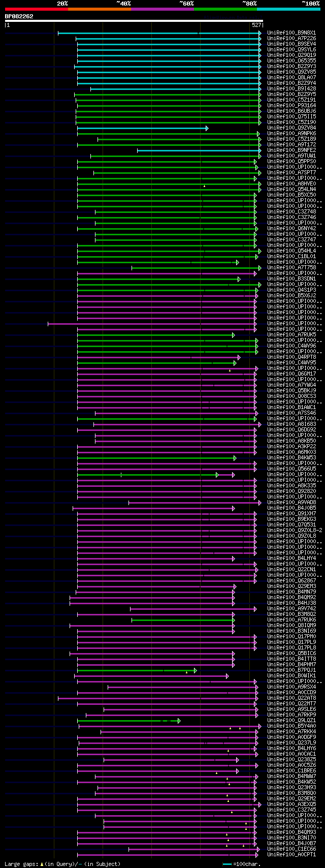Select the UniRef100_C1BRE6 label
Viewport: 325px width, 868px height.
[291, 771]
